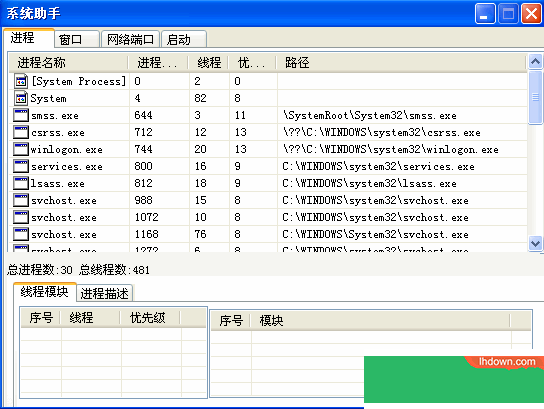Image resolution: width=544 pixels, height=409 pixels.
Task: Switch to the 窗口 tab
Action: 77,39
